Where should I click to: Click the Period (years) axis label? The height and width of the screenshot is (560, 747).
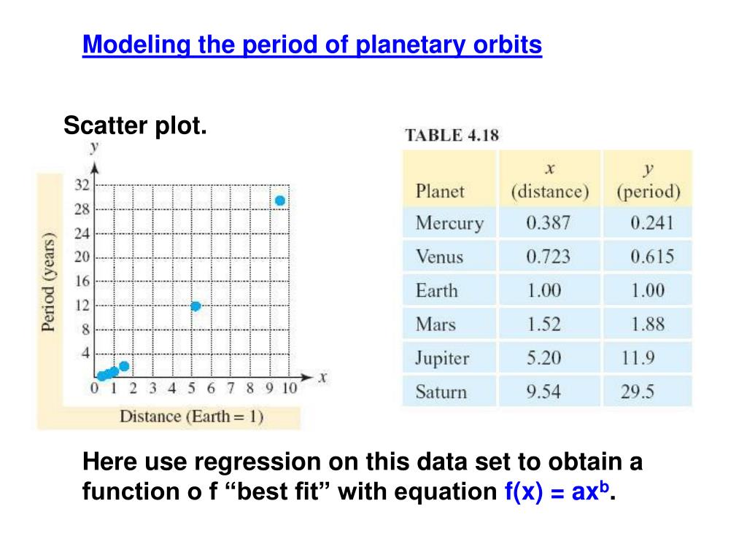(x=48, y=282)
